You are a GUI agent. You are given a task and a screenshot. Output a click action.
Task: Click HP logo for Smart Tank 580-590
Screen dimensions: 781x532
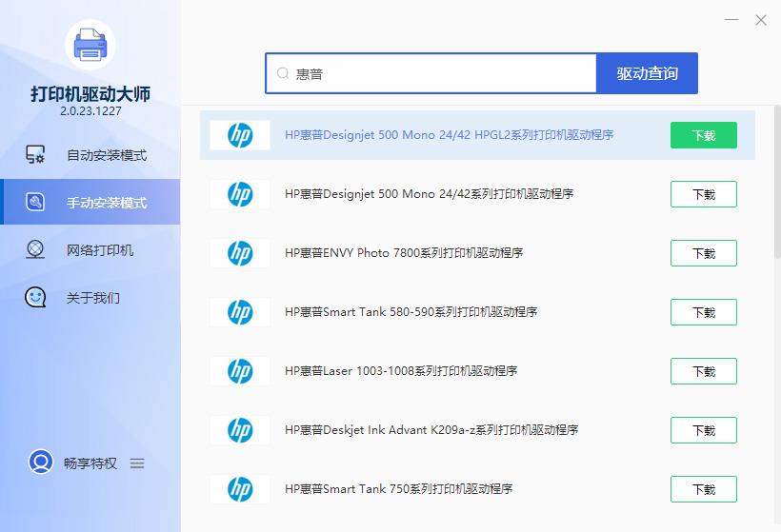(x=240, y=312)
